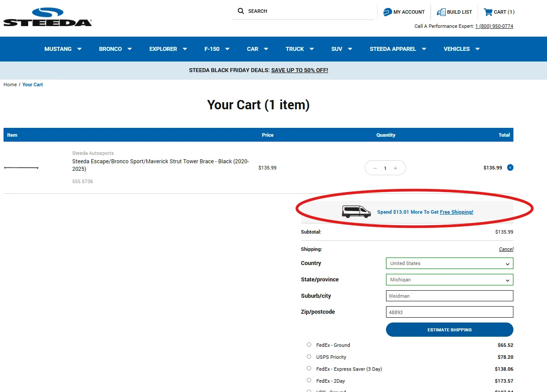547x392 pixels.
Task: Click the quantity value box
Action: click(385, 168)
